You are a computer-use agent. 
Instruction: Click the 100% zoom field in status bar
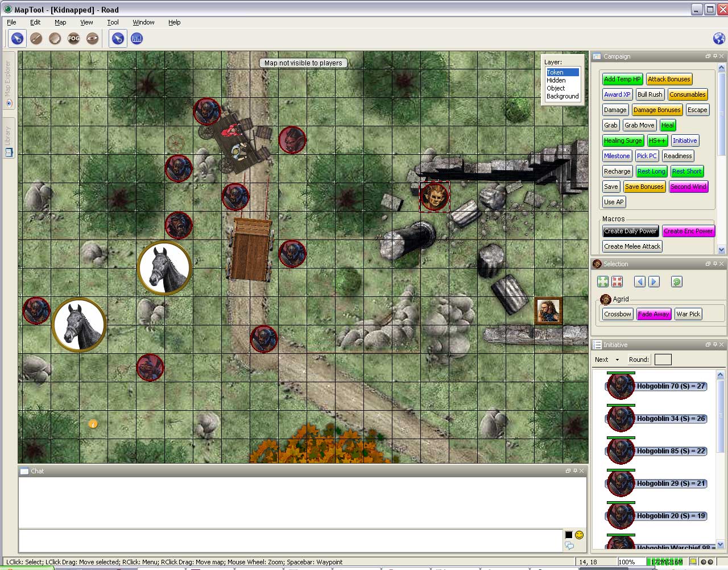point(630,562)
